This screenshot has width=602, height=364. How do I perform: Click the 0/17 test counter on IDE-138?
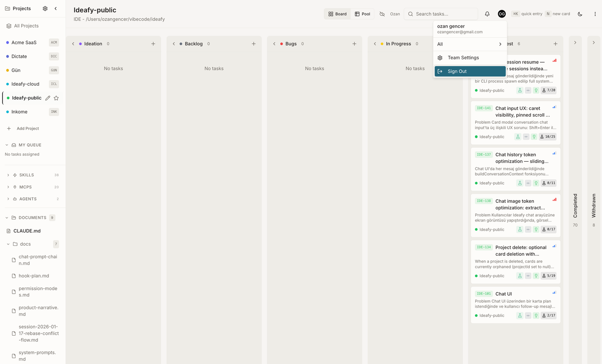click(x=549, y=229)
